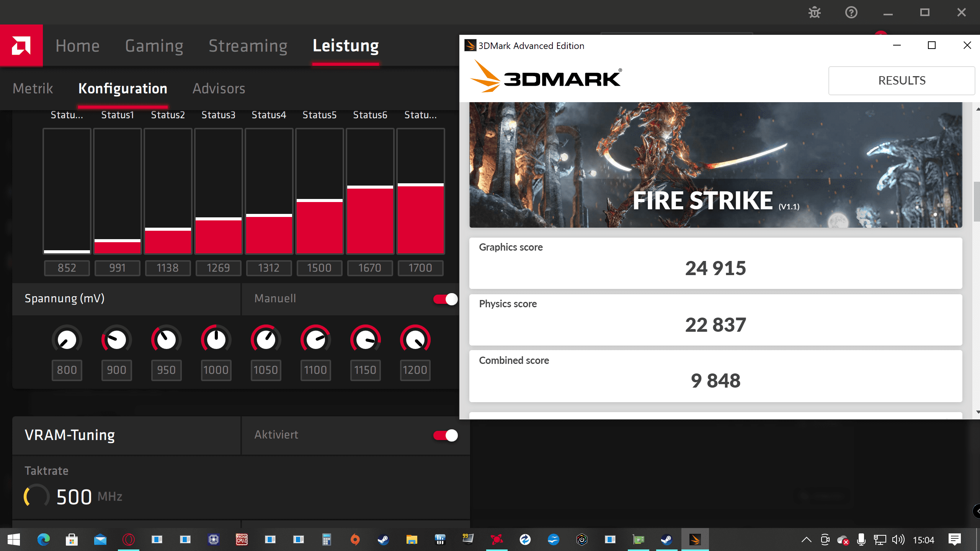980x551 pixels.
Task: Switch to the Home tab
Action: 77,46
